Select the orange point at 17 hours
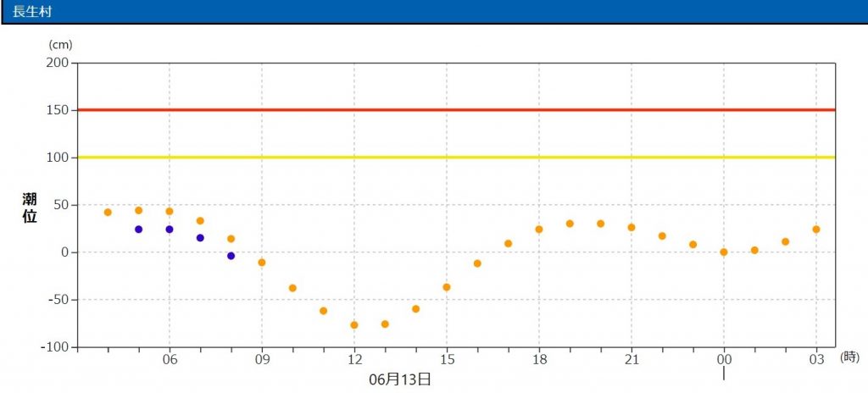 pyautogui.click(x=509, y=244)
